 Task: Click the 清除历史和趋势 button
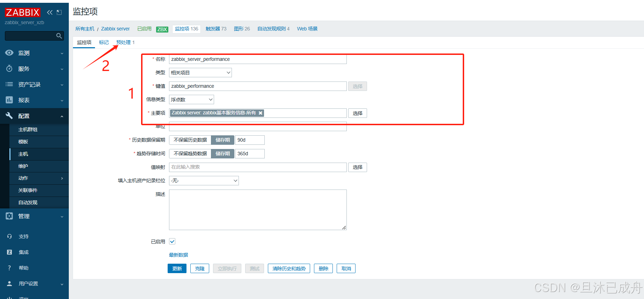coord(289,269)
